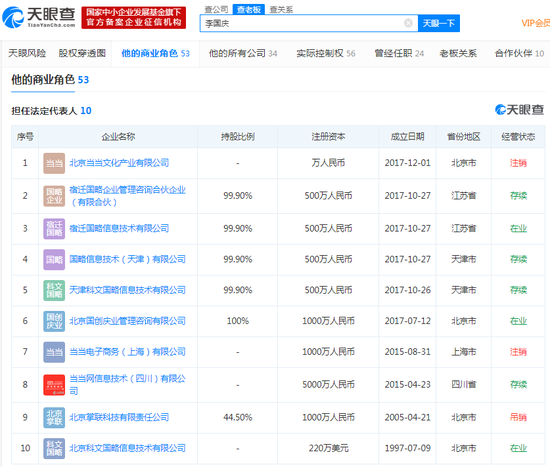Open the logo for 当当电子商务（上海）有限公司
Viewport: 550px width, 467px height.
[x=54, y=352]
